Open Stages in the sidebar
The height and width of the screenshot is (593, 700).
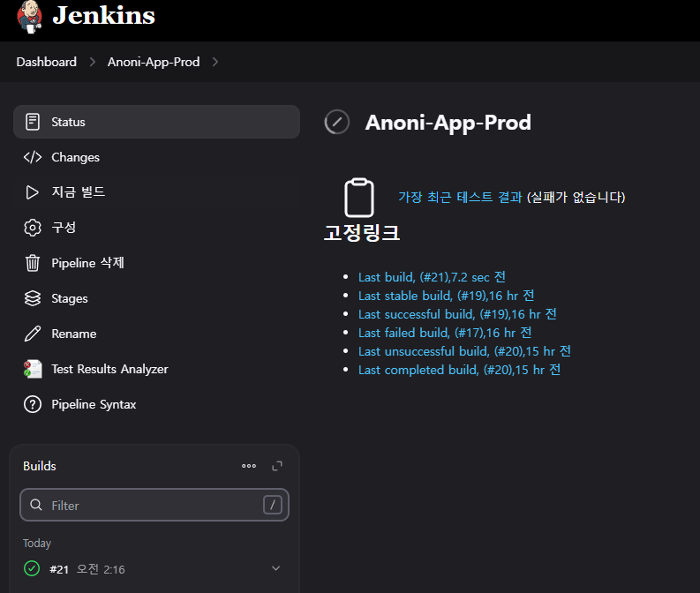pos(157,298)
